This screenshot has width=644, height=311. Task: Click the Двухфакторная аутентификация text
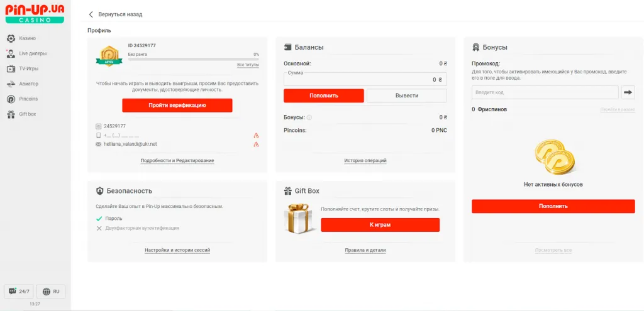tap(142, 228)
